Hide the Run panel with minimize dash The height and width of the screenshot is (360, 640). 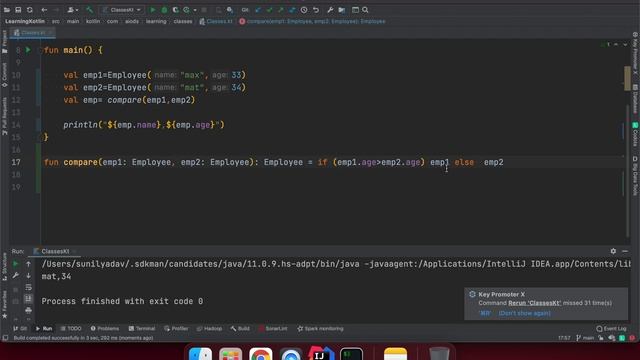pyautogui.click(x=625, y=251)
